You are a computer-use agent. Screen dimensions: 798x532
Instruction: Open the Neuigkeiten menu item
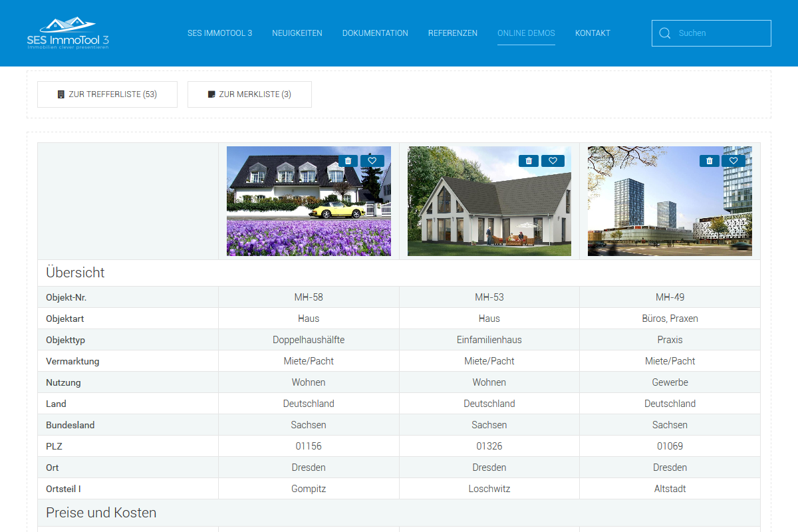point(297,33)
